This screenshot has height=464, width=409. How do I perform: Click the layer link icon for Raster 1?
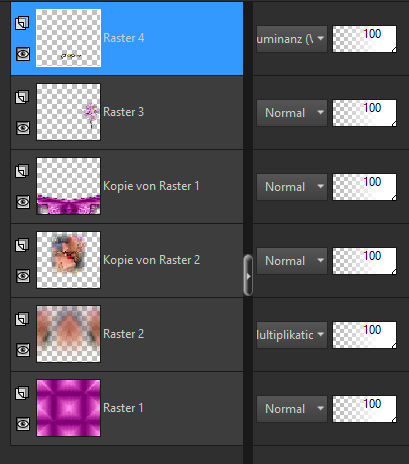point(22,393)
